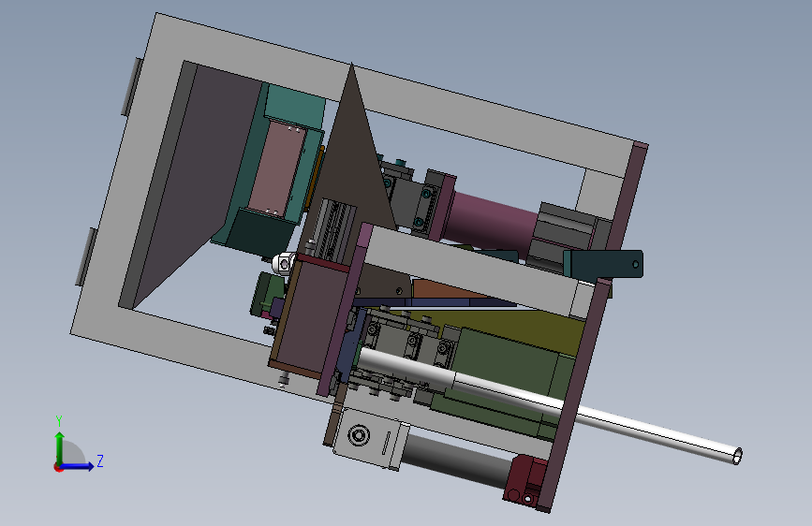
Task: Select the white cylindrical fitting
Action: [283, 264]
